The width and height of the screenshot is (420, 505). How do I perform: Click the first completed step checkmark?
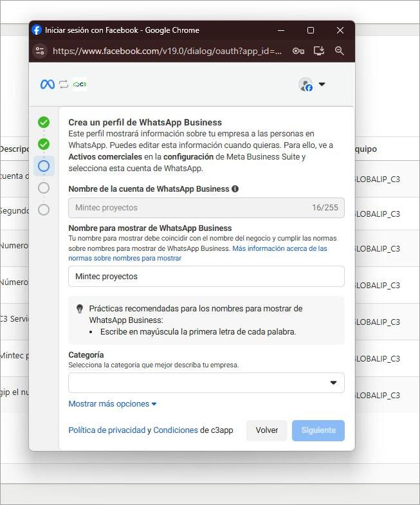point(44,122)
